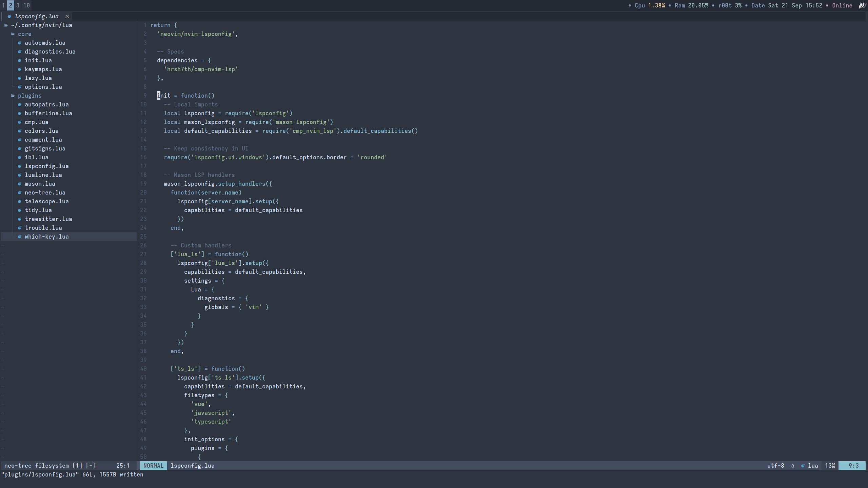Click Lua icon in lspconfig.lua tab
868x488 pixels.
pyautogui.click(x=9, y=16)
